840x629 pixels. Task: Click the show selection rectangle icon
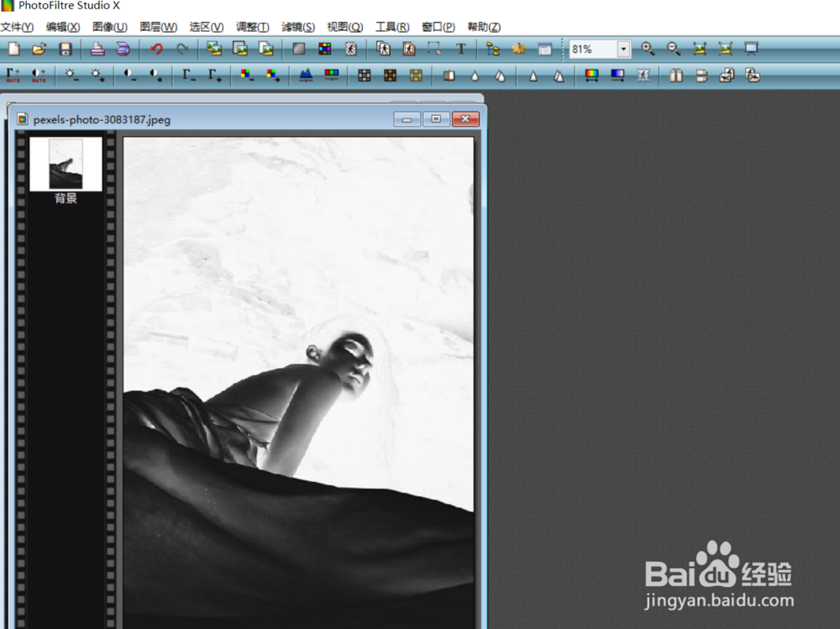tap(434, 50)
